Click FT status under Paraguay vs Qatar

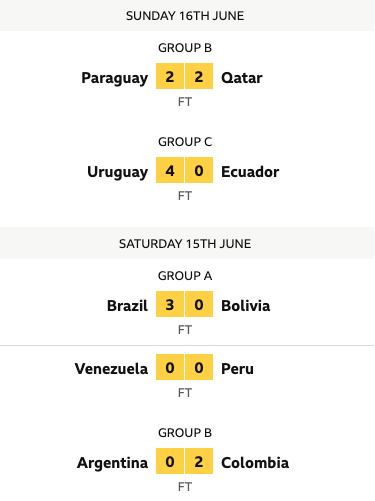click(185, 102)
